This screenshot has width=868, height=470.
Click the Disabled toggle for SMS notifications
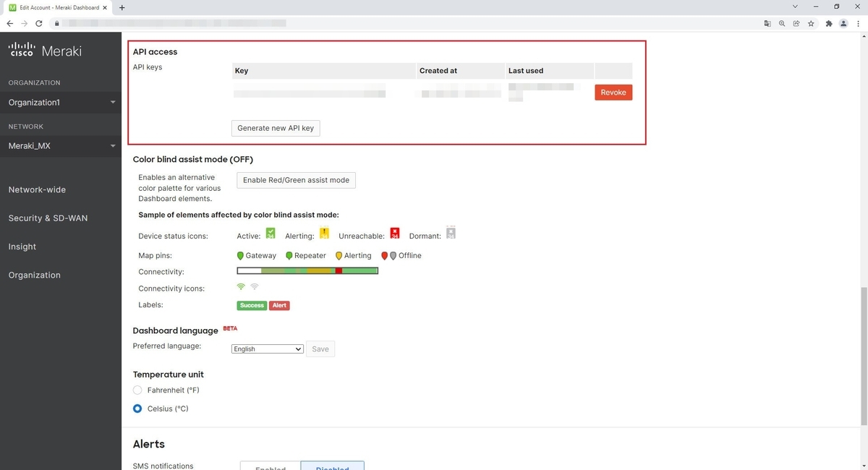click(332, 466)
